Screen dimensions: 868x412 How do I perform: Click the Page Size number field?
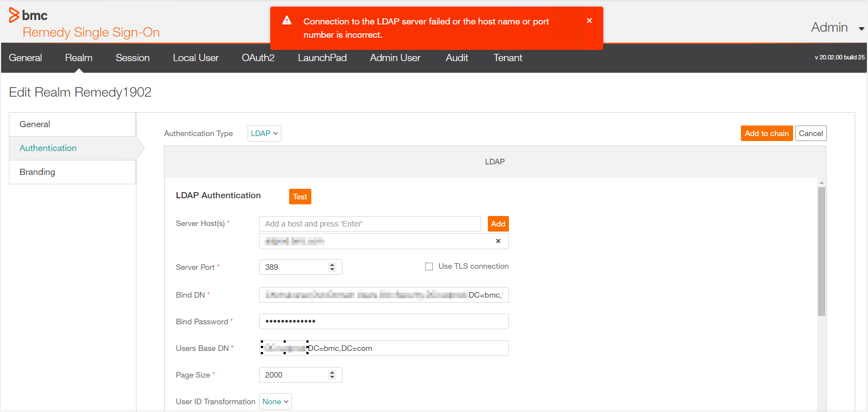(x=301, y=375)
